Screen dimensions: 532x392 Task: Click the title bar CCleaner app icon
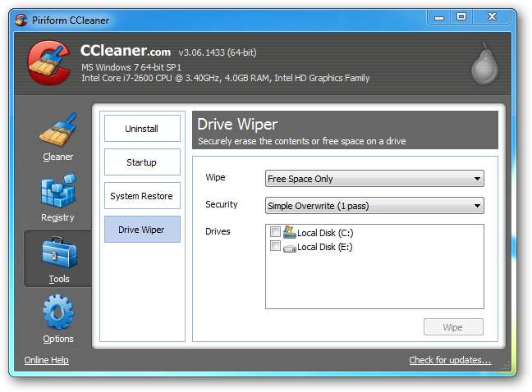point(21,20)
